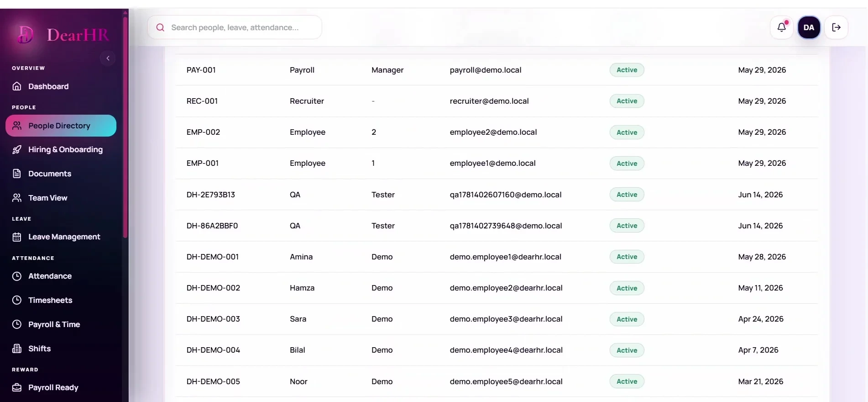Click the Hiring & Onboarding rocket icon

pyautogui.click(x=17, y=149)
